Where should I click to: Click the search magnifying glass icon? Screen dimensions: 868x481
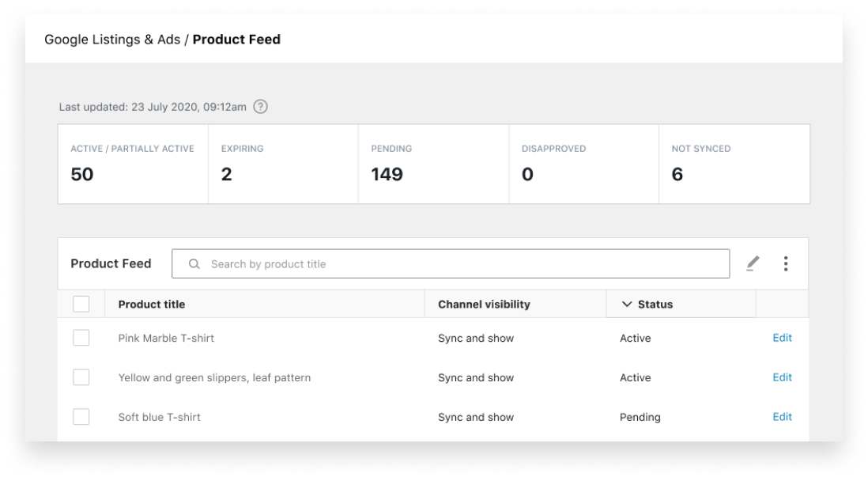[x=195, y=263]
